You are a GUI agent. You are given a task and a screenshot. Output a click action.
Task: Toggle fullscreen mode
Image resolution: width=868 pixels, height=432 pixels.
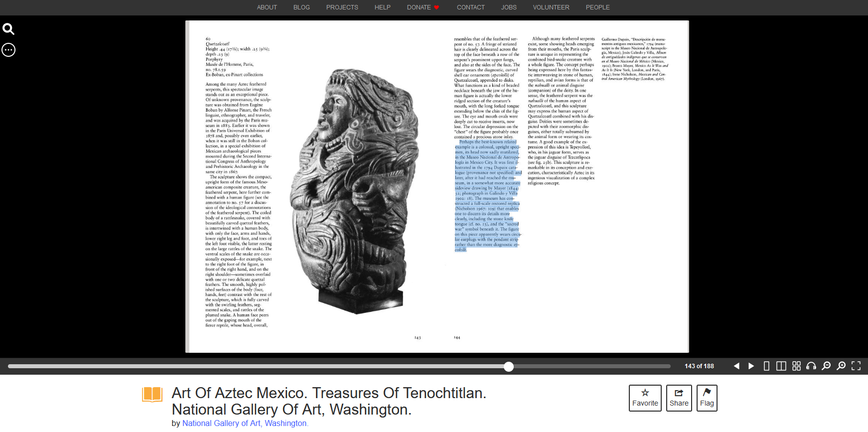(856, 366)
